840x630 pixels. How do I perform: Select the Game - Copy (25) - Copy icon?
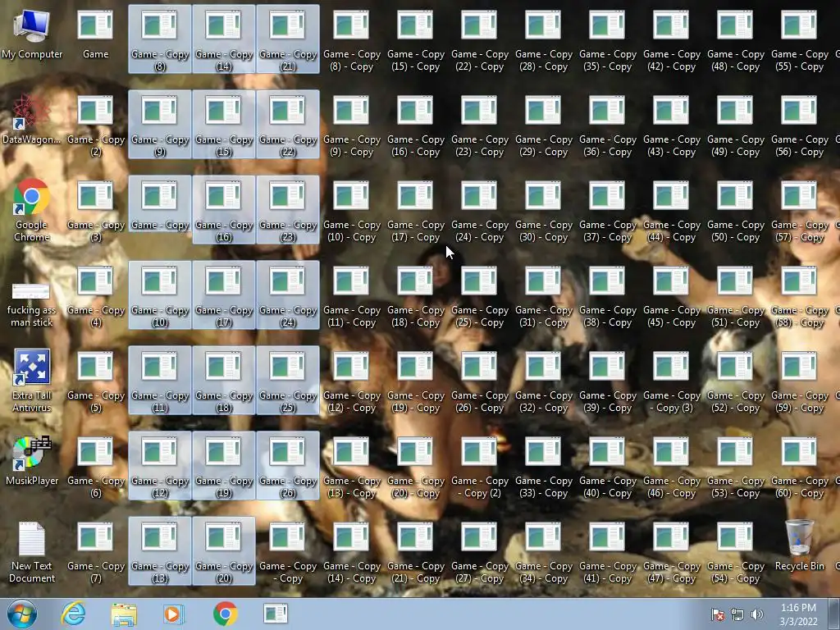[x=479, y=296]
